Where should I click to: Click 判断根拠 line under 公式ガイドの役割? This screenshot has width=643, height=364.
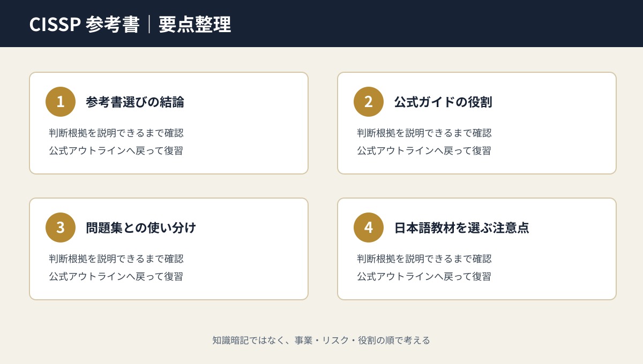pyautogui.click(x=424, y=133)
